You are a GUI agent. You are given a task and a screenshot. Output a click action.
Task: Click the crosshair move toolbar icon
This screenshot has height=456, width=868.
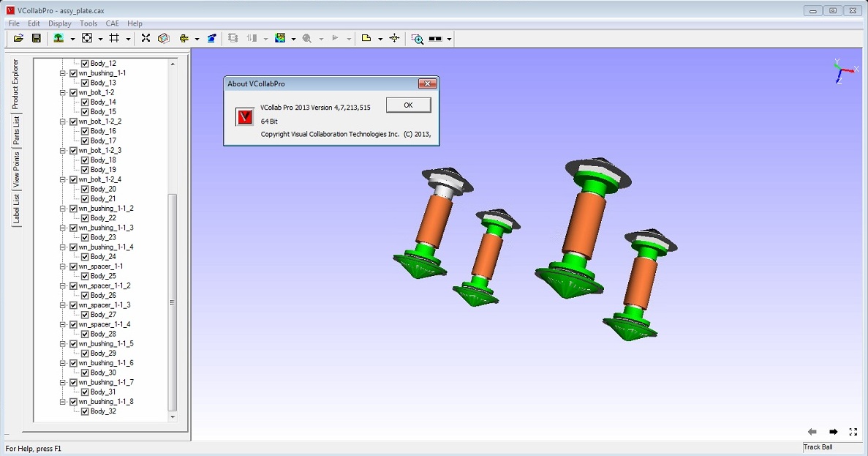tap(394, 38)
